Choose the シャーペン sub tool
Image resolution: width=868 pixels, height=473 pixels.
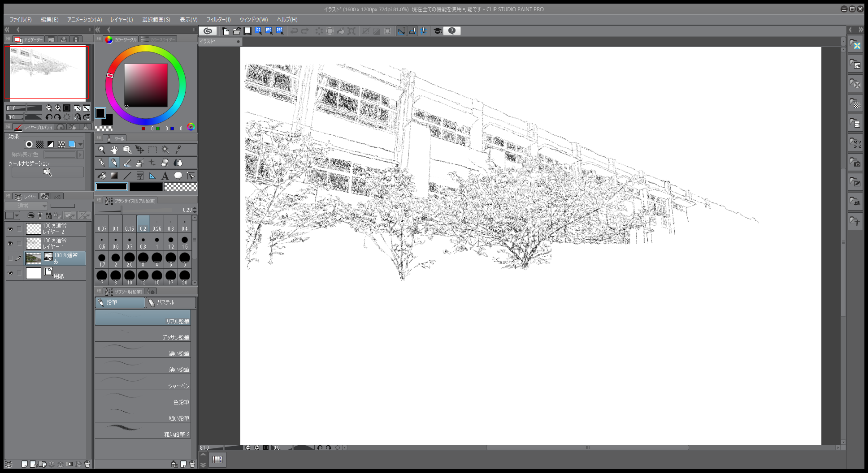pyautogui.click(x=143, y=383)
